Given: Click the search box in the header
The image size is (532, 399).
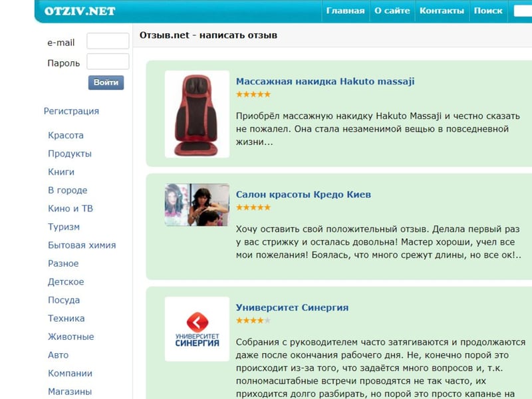Looking at the screenshot, I should point(523,11).
